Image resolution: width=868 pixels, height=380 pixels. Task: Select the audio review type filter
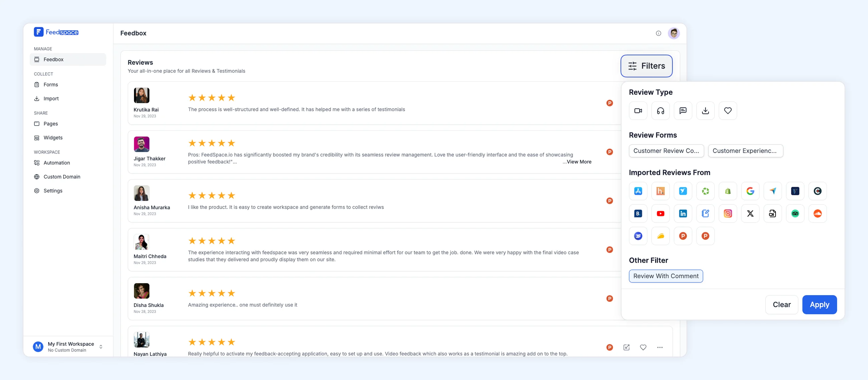coord(660,111)
